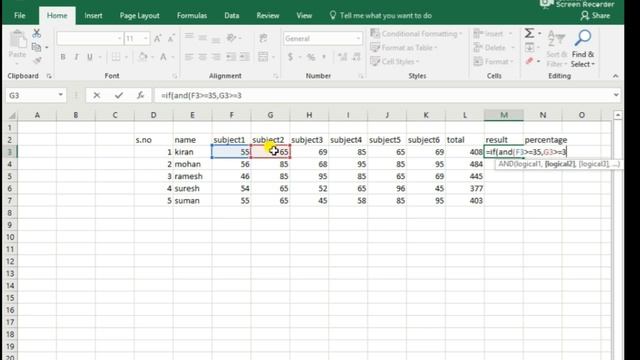Align text right in the Alignment group
Screen dimensions: 640x360
coord(216,57)
